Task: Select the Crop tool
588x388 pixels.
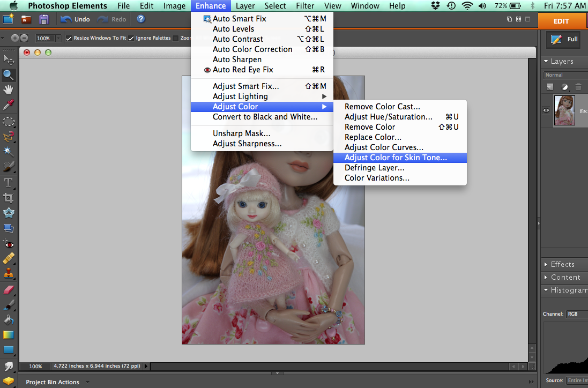Action: (x=9, y=198)
